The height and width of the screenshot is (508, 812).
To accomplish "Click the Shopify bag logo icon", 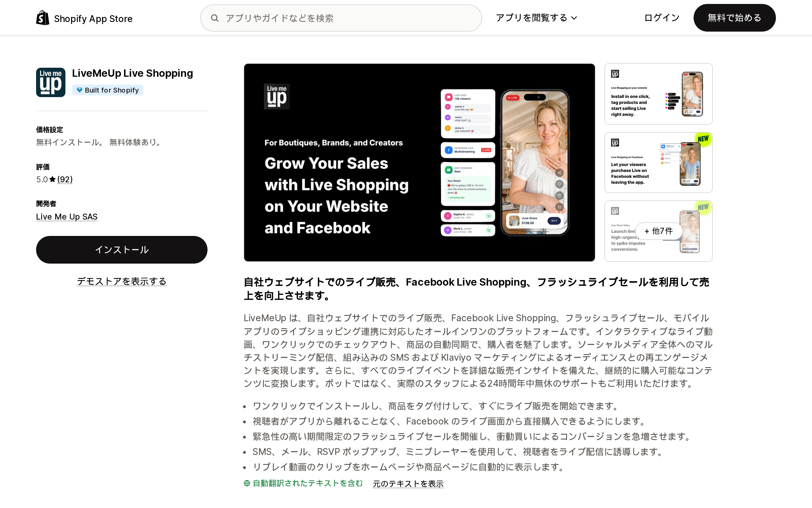I will coord(43,18).
